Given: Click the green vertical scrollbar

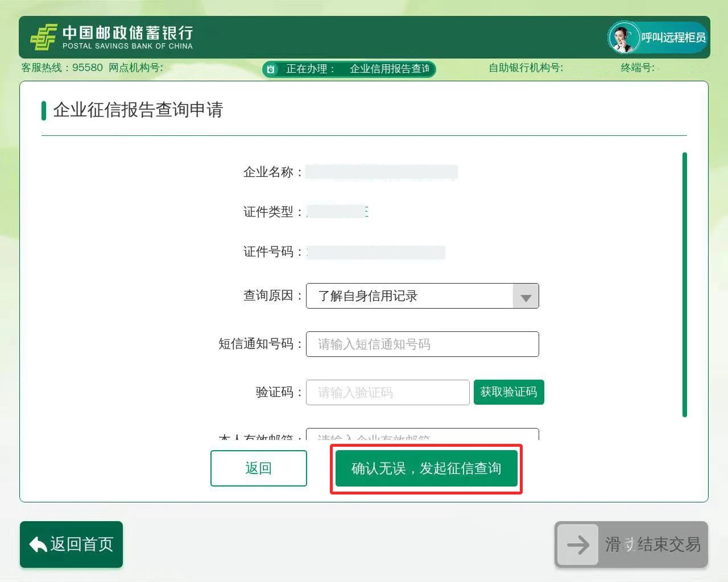Looking at the screenshot, I should (x=684, y=284).
